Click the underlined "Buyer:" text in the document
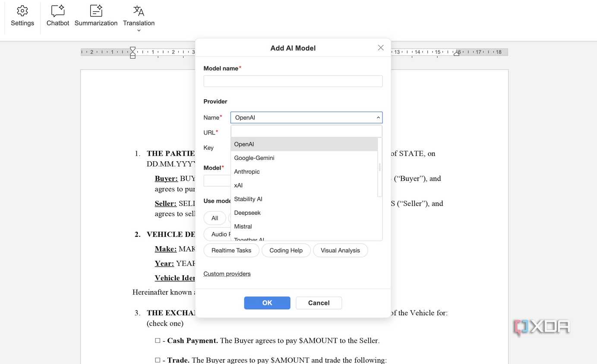597x364 pixels. point(166,179)
